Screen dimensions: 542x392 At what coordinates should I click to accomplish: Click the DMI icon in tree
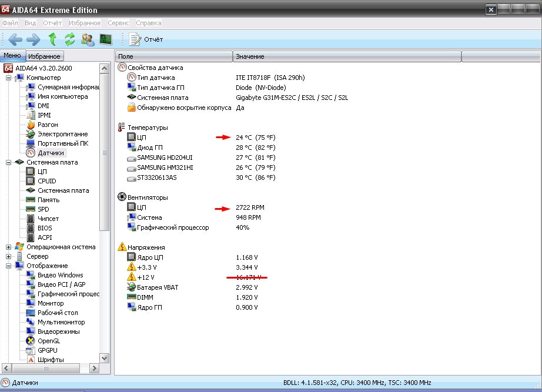click(x=31, y=106)
